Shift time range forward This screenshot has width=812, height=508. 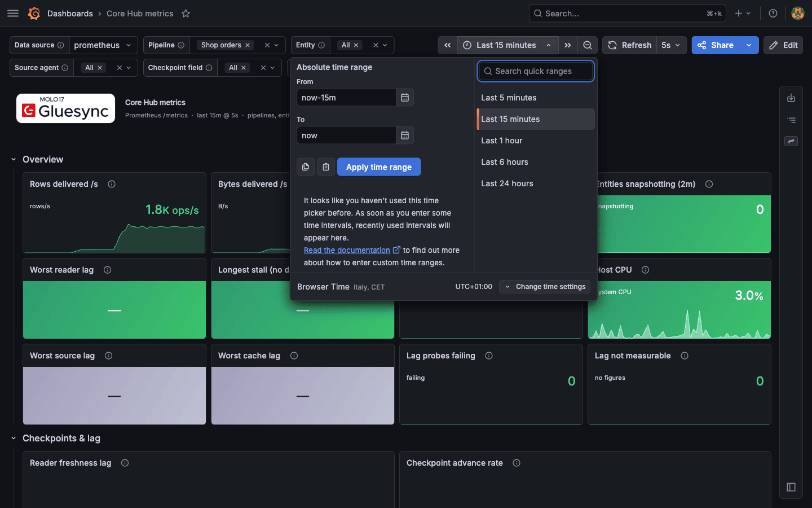point(568,45)
